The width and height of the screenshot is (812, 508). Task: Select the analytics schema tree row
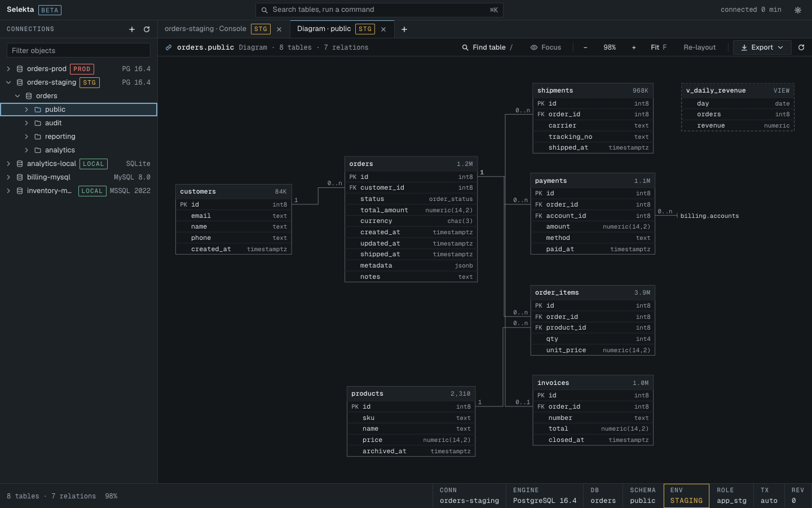pyautogui.click(x=78, y=150)
